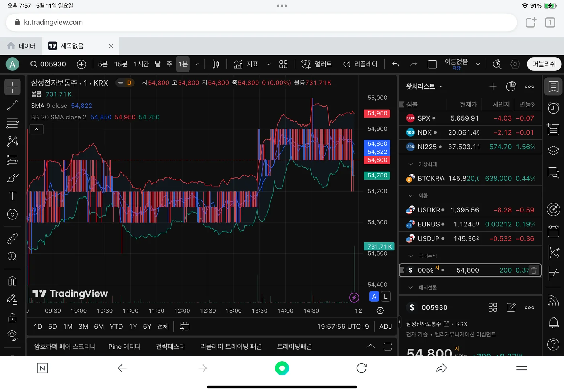Hide all drawings with eye icon
Viewport: 564px width, 392px height.
12,335
